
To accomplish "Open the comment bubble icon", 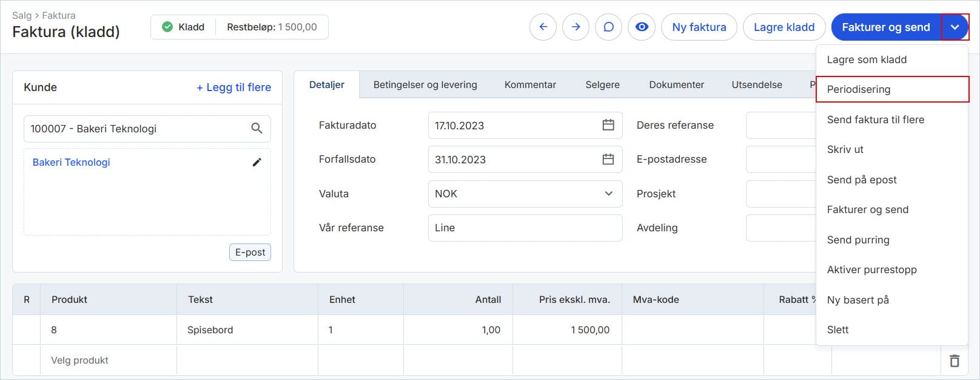I will pyautogui.click(x=608, y=27).
